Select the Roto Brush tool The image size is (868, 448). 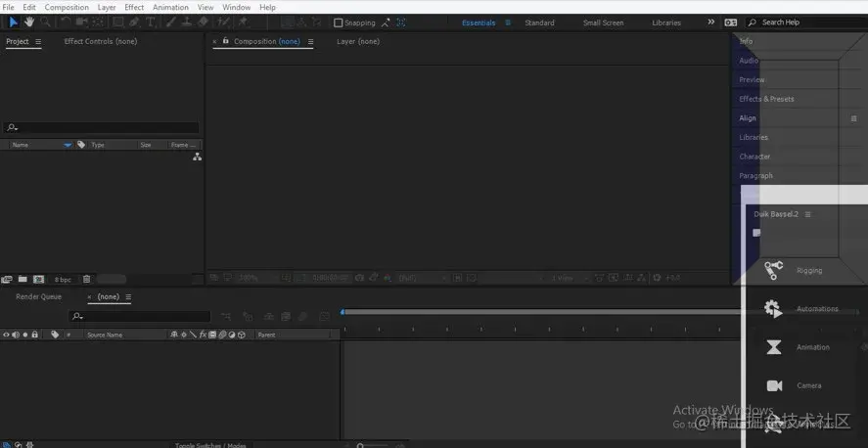click(x=223, y=22)
